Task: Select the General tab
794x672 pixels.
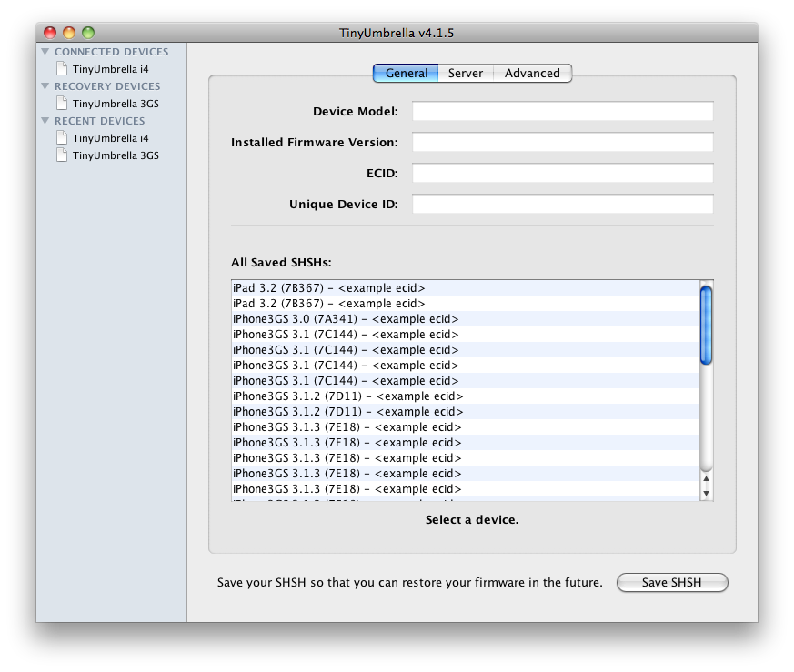Action: coord(407,74)
